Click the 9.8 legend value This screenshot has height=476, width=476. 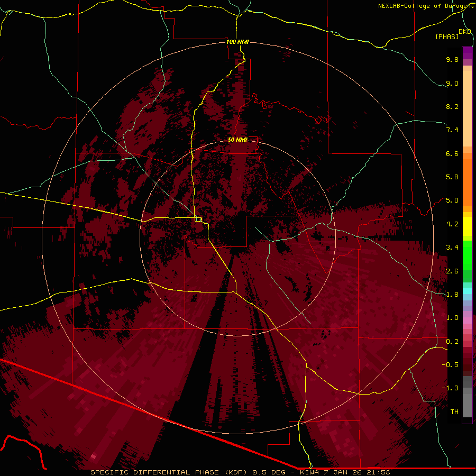452,59
